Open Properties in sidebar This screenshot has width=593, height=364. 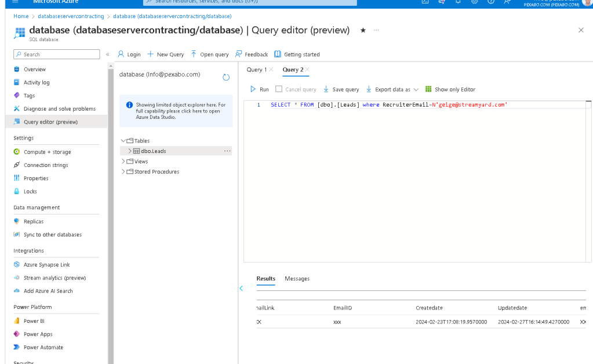coord(36,179)
